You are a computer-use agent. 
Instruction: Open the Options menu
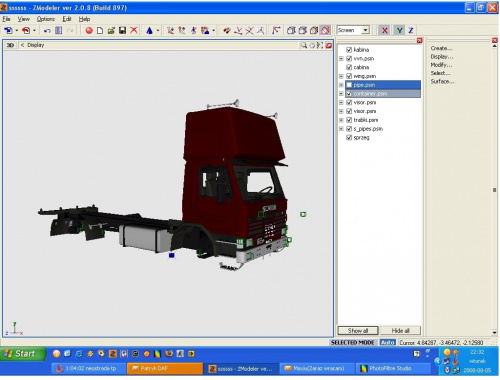pos(46,19)
